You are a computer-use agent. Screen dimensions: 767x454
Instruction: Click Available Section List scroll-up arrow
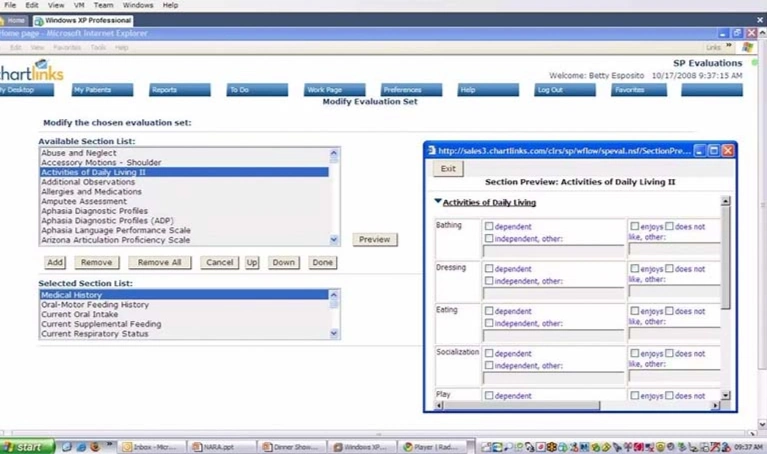(334, 153)
